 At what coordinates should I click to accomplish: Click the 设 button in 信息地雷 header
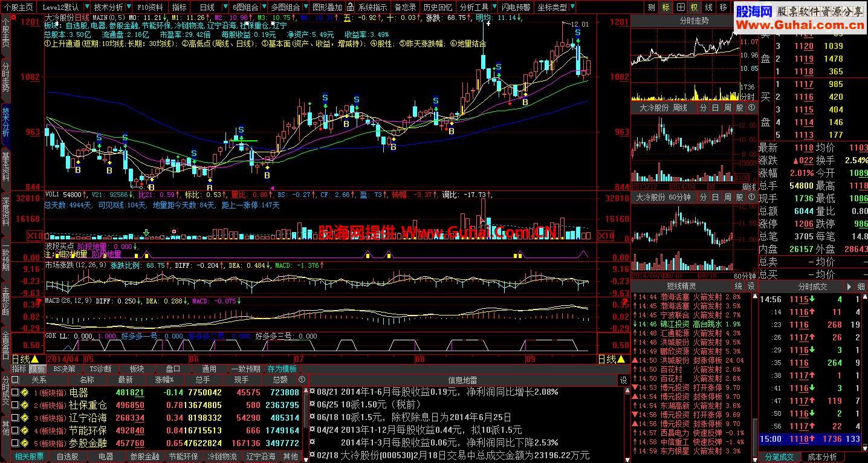tap(623, 380)
